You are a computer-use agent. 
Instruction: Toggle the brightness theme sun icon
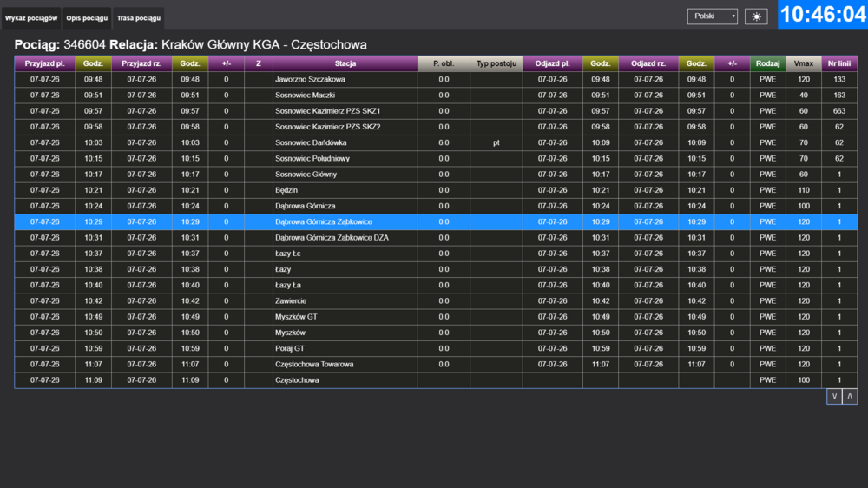756,16
